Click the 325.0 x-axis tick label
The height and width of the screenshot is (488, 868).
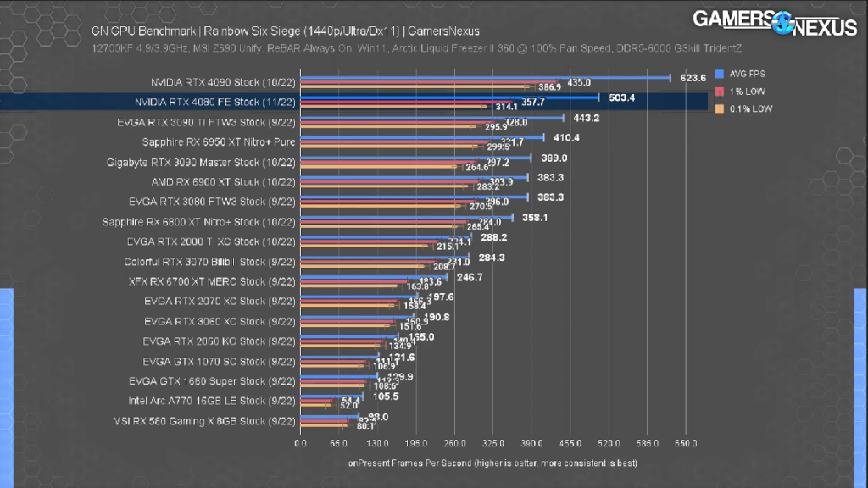click(493, 444)
